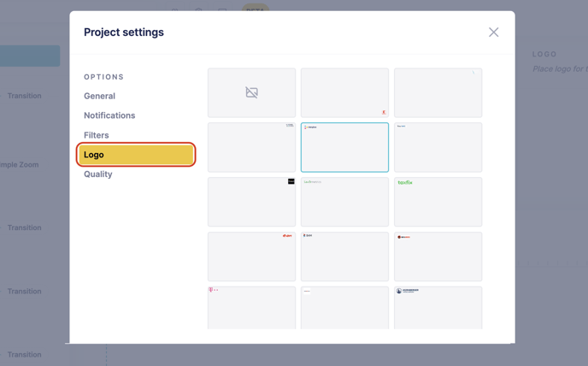
Task: Choose the logo thumbnail below the highlighted one's neighbor, middle of fourth row
Action: point(344,257)
